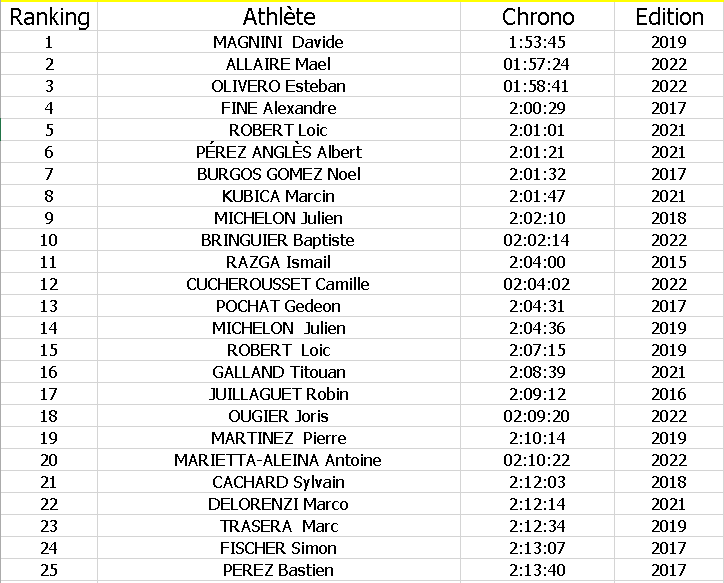Select CUCHEROUSSET Camille cell

279,284
